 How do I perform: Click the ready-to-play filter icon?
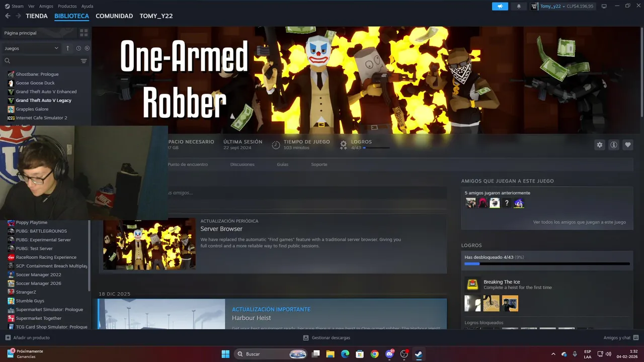[87, 48]
